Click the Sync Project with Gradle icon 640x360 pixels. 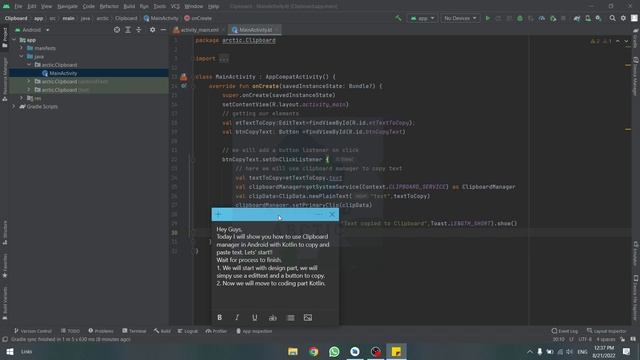point(577,18)
